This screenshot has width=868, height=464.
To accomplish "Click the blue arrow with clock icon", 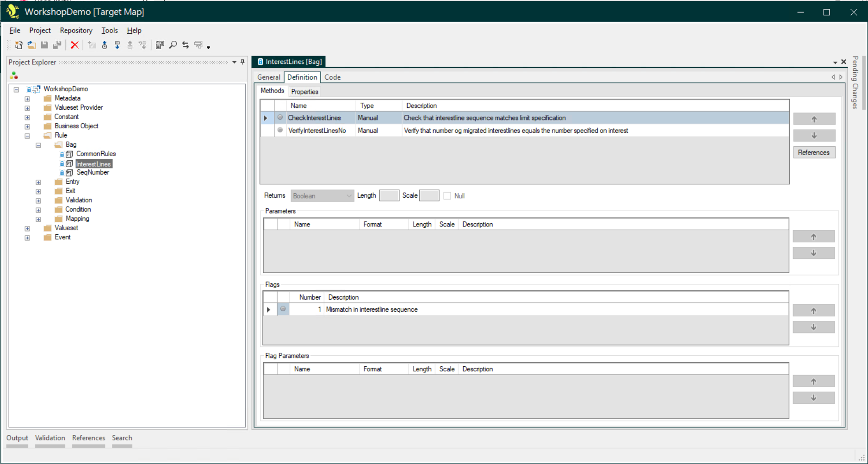I will coord(105,45).
